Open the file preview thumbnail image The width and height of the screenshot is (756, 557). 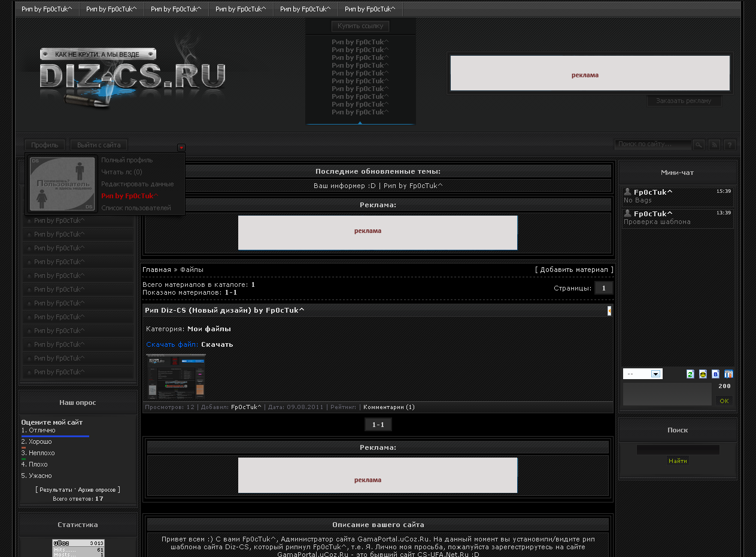(x=175, y=376)
